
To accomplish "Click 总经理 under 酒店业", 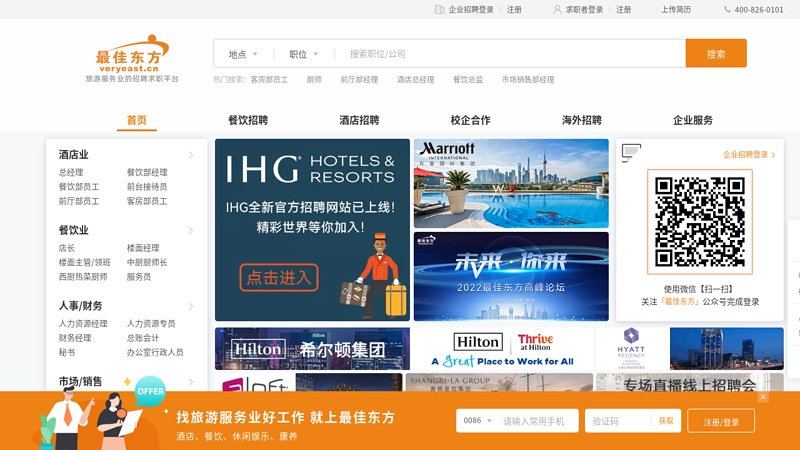I will [71, 172].
